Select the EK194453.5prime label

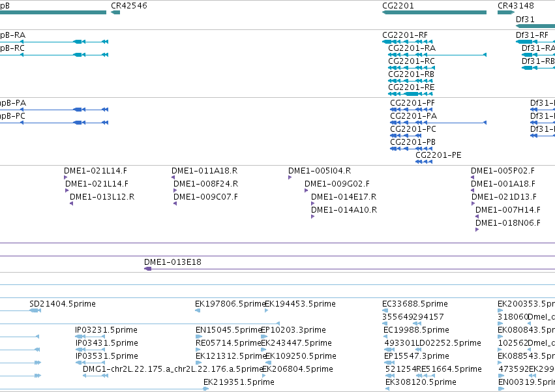click(300, 304)
